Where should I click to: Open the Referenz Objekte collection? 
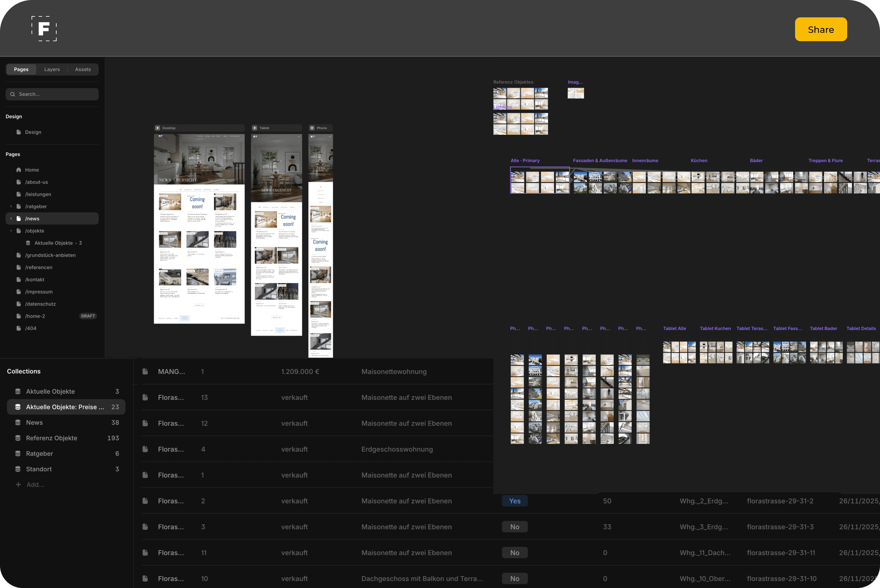[x=51, y=438]
